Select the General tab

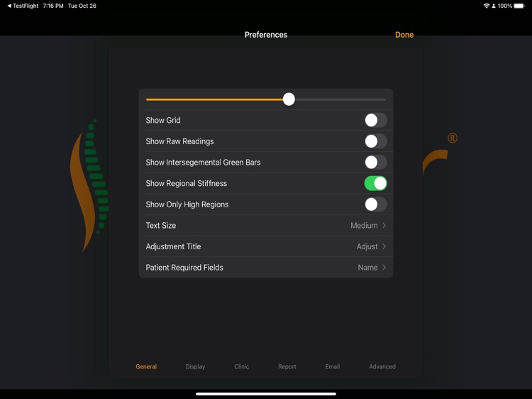coord(146,367)
